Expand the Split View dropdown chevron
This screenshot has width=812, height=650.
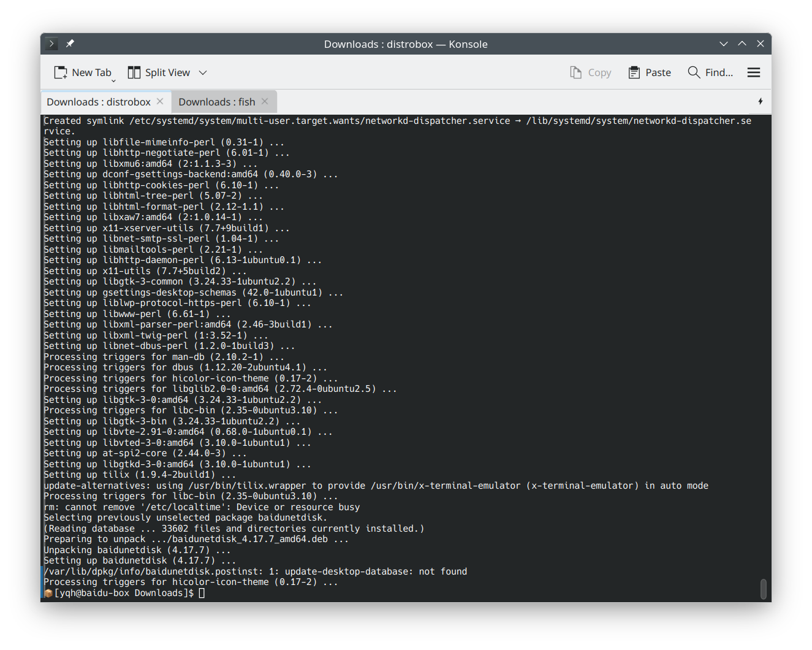point(203,72)
